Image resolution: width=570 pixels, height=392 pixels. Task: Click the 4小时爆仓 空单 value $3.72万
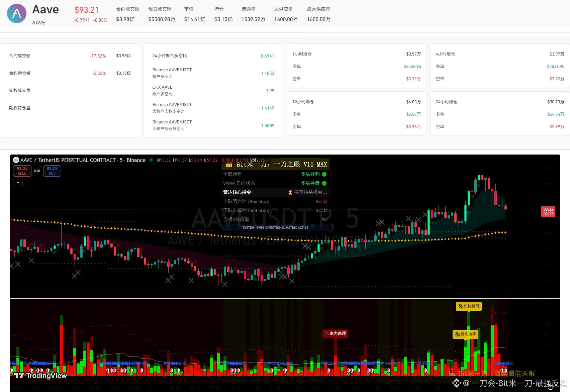(557, 79)
